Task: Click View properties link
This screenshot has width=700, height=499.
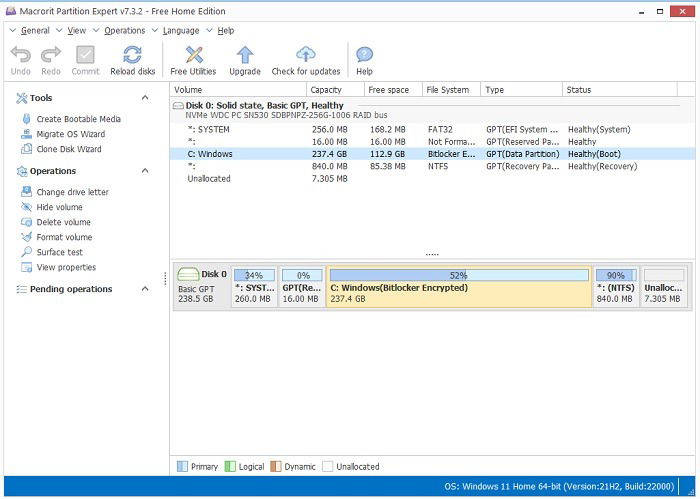Action: [66, 267]
